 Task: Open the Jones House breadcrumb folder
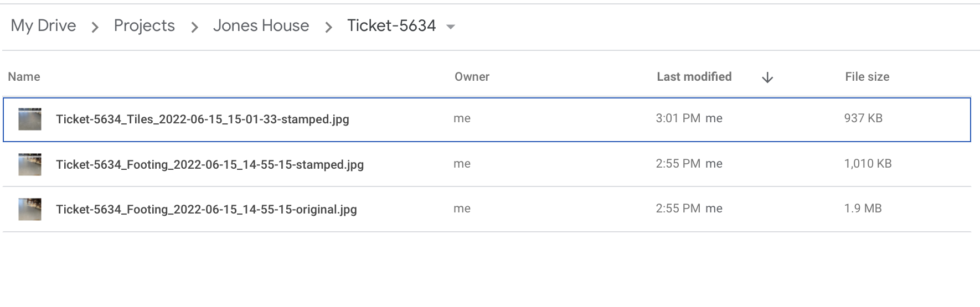(261, 25)
